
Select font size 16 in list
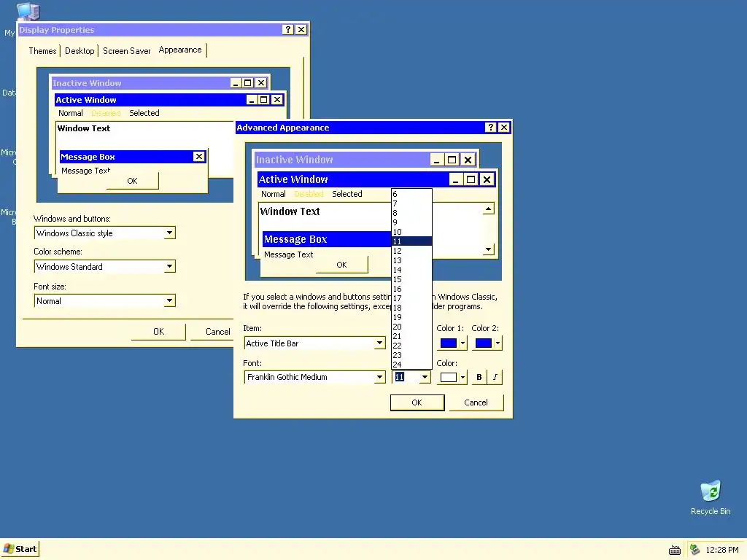411,289
